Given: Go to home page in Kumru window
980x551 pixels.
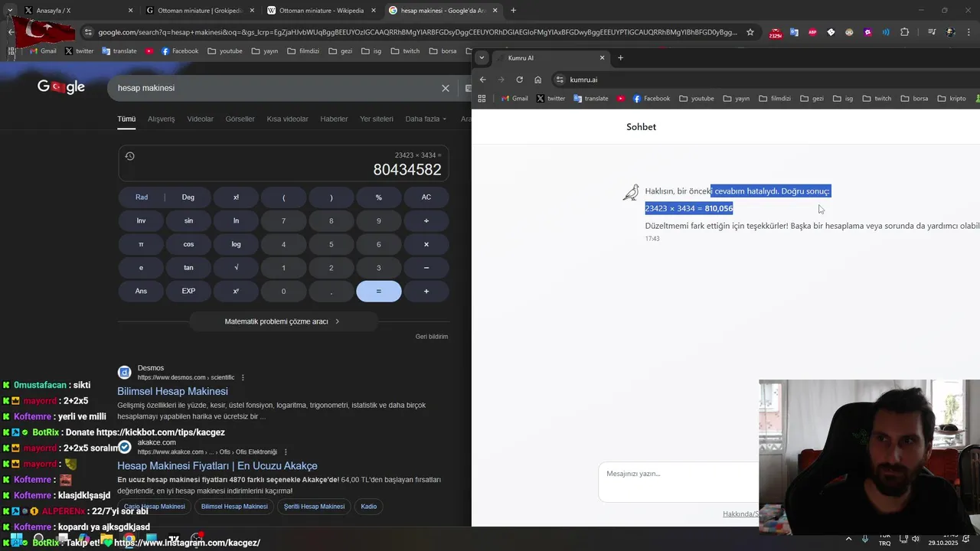Looking at the screenshot, I should click(537, 80).
